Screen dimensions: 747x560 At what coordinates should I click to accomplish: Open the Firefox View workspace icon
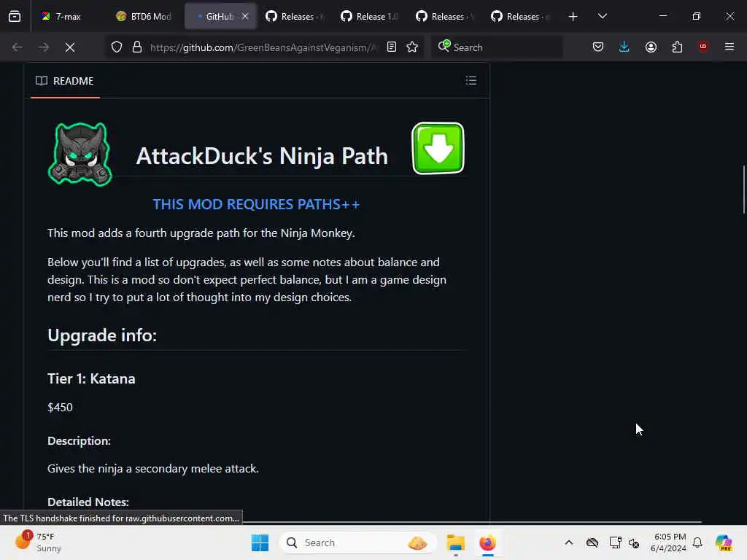coord(15,17)
